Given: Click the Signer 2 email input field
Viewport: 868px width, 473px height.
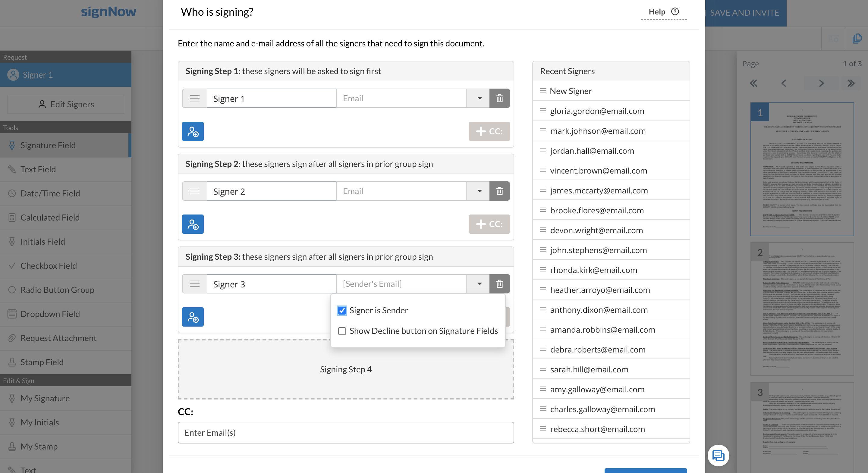Looking at the screenshot, I should click(x=401, y=191).
